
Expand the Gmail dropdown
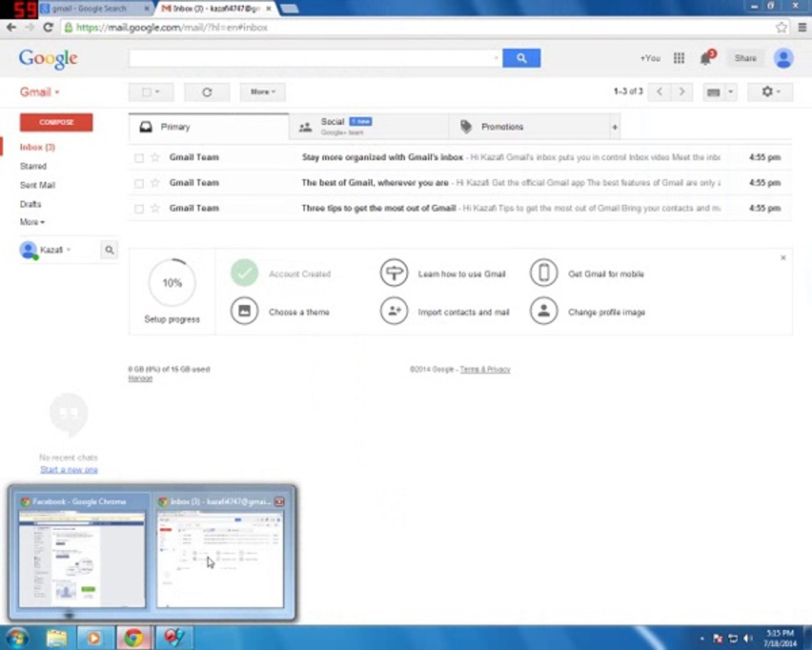40,92
